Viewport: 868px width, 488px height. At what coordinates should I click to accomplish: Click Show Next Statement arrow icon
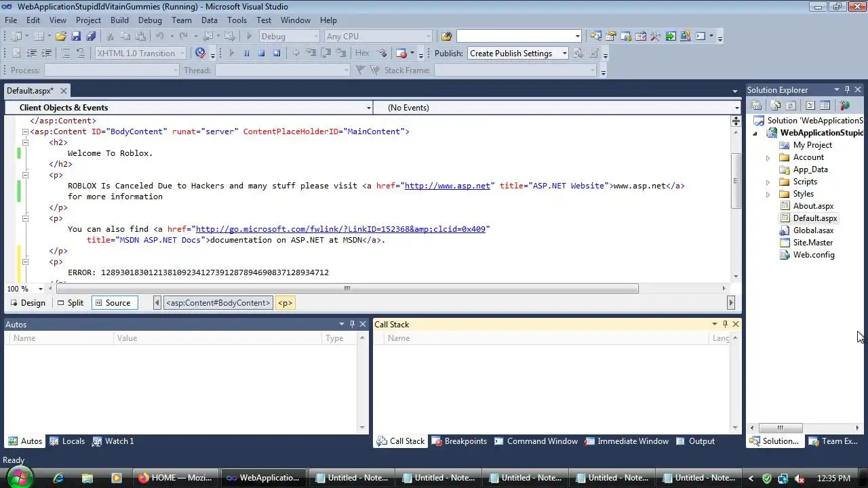(296, 53)
